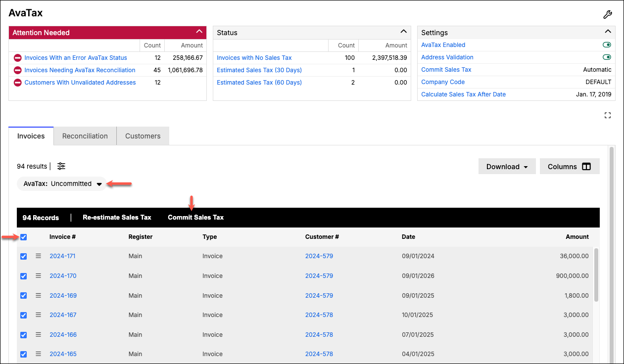Open row menu icon for invoice 2024-167
This screenshot has width=624, height=364.
click(x=38, y=315)
